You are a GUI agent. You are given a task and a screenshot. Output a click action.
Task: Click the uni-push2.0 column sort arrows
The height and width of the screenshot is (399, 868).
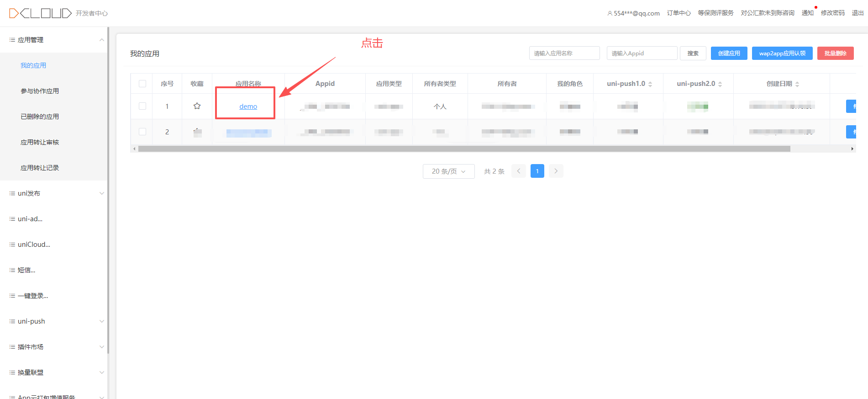[x=720, y=84]
